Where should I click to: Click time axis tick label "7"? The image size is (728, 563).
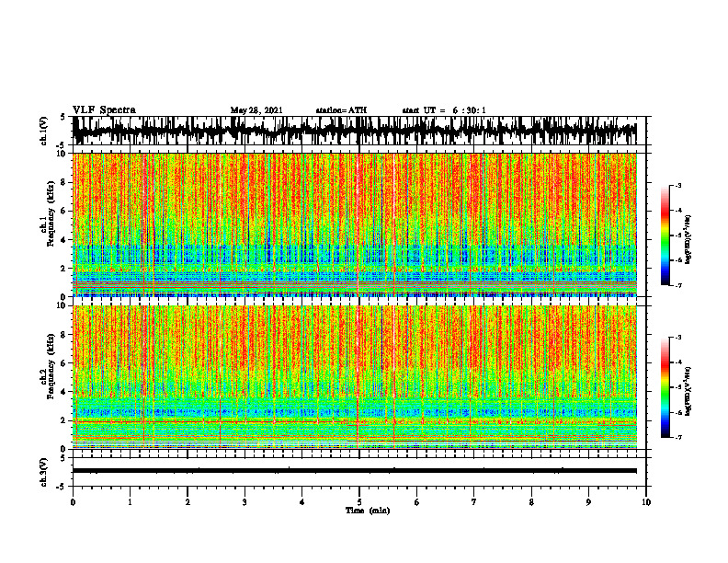pyautogui.click(x=474, y=502)
